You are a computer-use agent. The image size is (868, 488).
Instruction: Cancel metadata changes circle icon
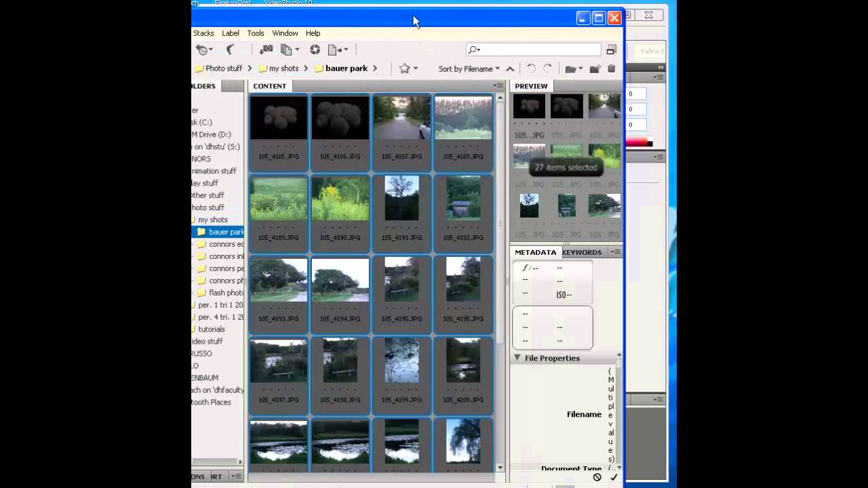(x=597, y=477)
